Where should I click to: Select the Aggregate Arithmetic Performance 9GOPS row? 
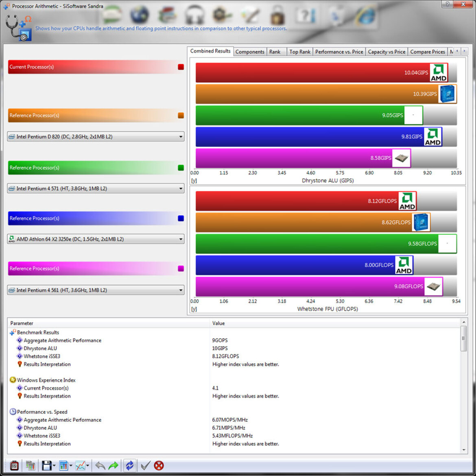pyautogui.click(x=234, y=340)
